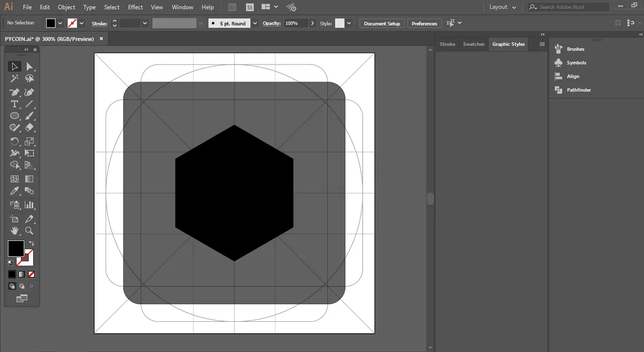Open Layout workspace switcher
The height and width of the screenshot is (352, 644).
coord(503,7)
